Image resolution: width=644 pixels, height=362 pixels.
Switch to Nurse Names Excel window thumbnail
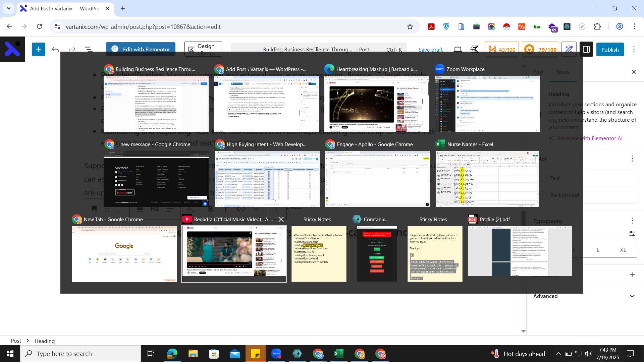pos(487,179)
